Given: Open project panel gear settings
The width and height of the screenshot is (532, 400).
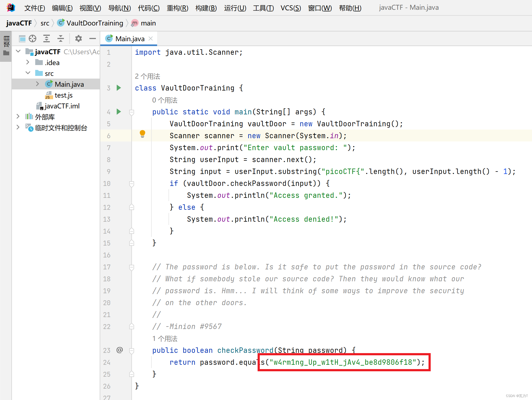Looking at the screenshot, I should click(x=79, y=39).
